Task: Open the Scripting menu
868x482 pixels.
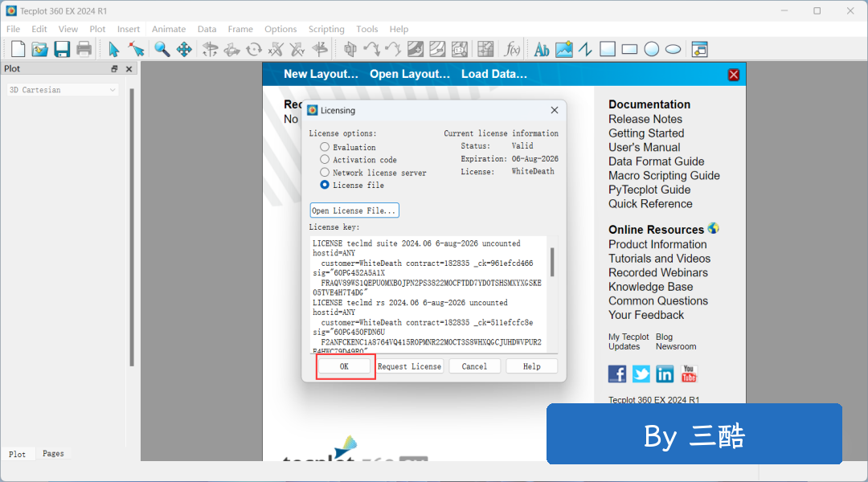Action: coord(326,29)
